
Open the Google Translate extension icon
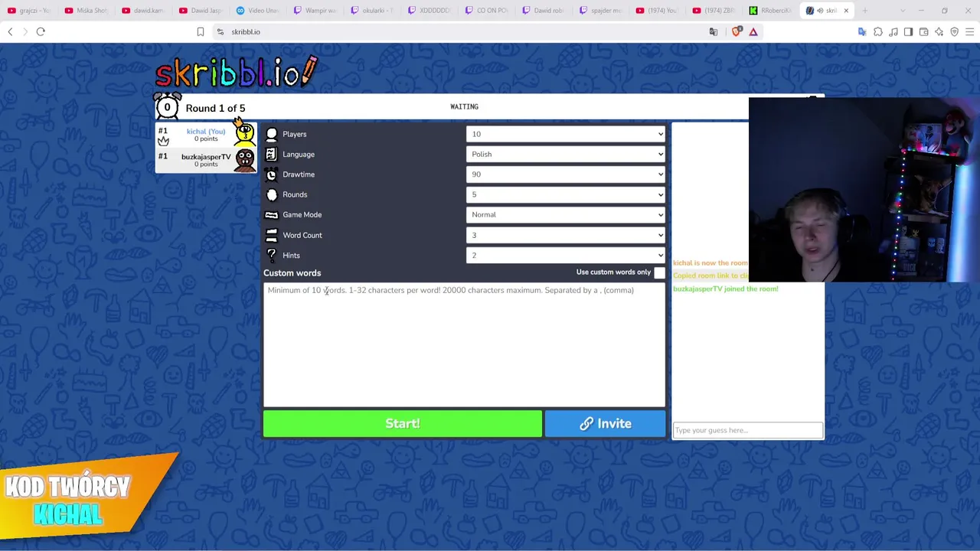[x=862, y=31]
